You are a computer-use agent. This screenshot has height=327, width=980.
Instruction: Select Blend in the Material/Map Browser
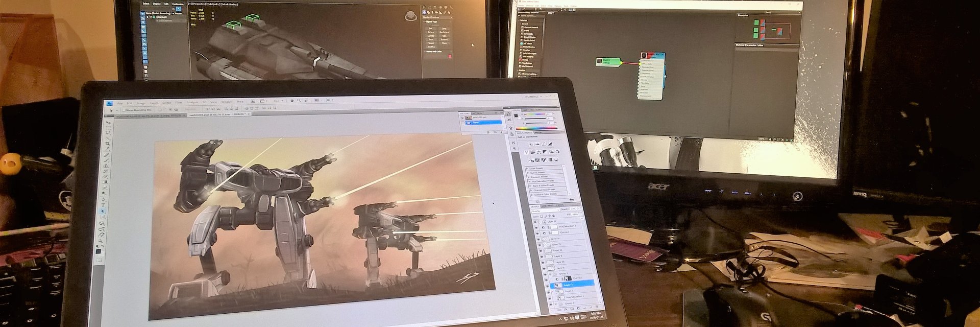coord(525,31)
